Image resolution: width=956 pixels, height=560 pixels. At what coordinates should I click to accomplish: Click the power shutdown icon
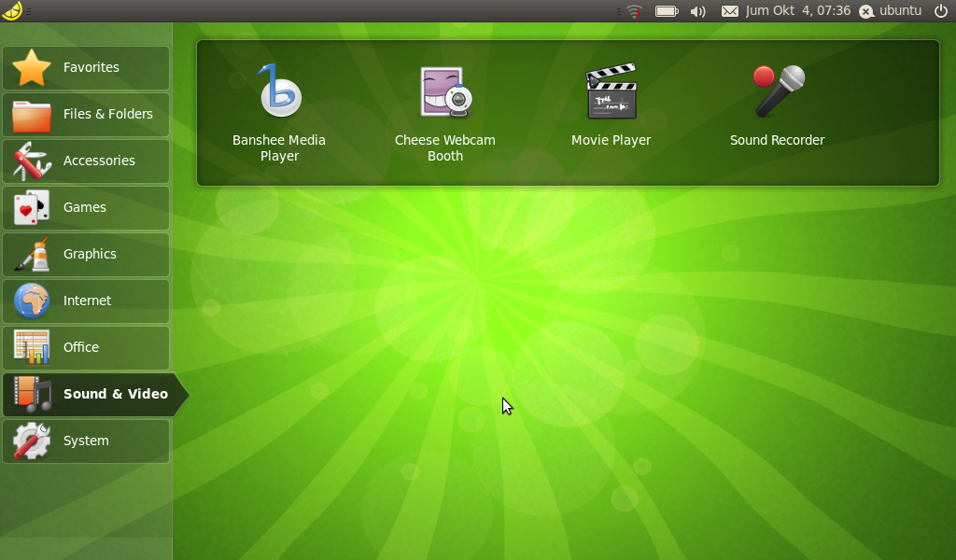tap(941, 11)
